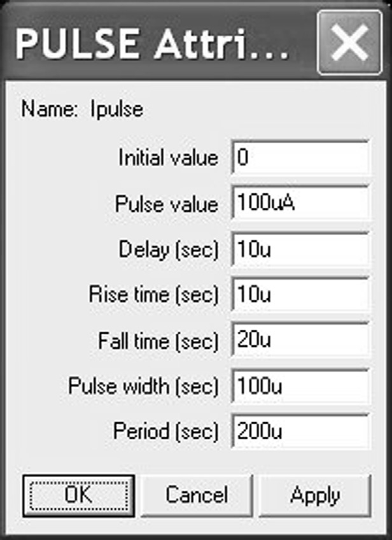392x540 pixels.
Task: Click the "Fall time (sec)" label text
Action: (158, 341)
